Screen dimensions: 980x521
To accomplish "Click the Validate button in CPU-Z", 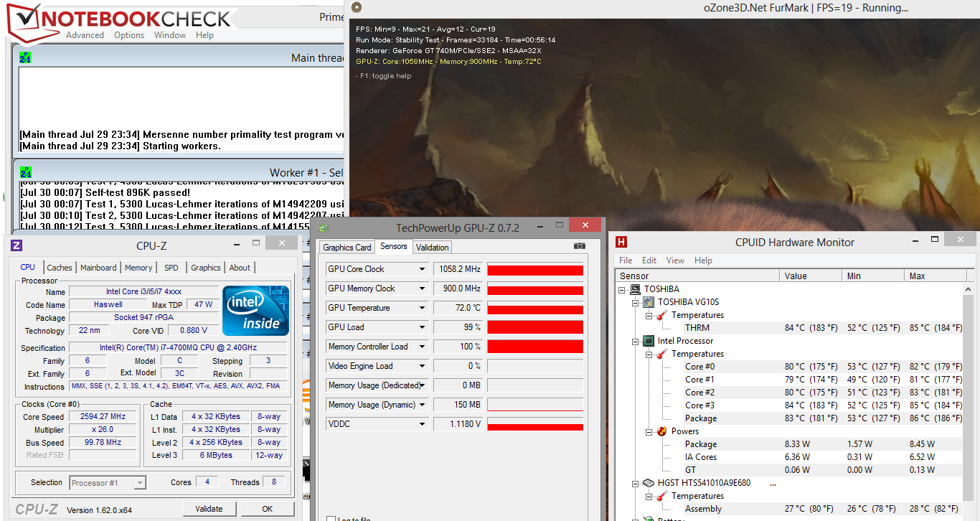I will pos(209,509).
